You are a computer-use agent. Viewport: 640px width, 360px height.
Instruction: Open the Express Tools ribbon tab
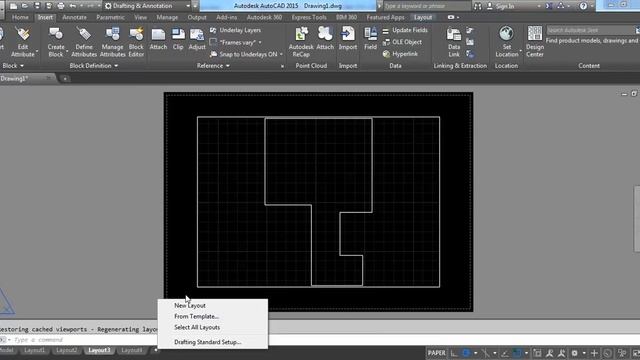[309, 18]
